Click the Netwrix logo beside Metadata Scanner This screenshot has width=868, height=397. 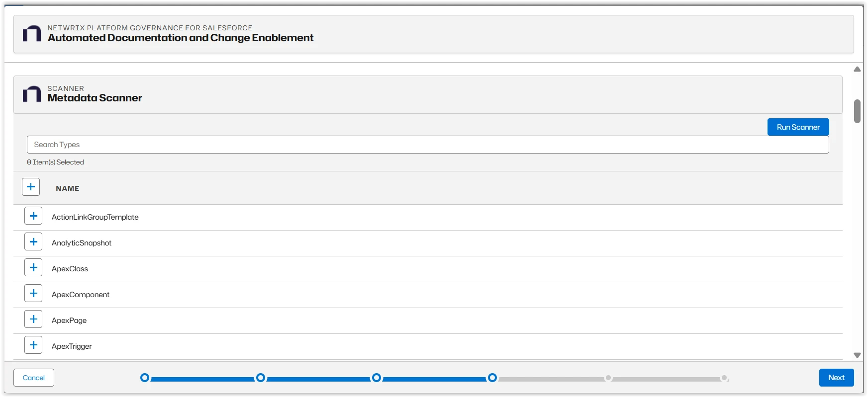(x=32, y=94)
